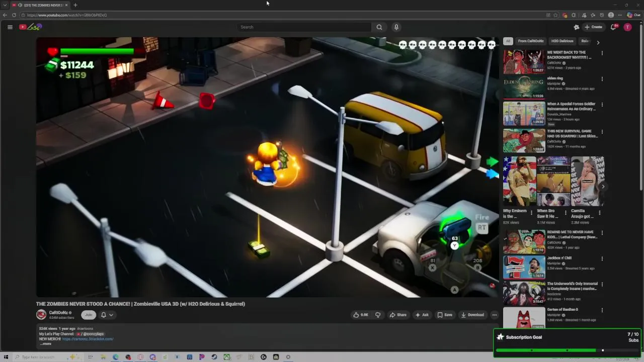This screenshot has width=644, height=362.
Task: Open browser favorites list icon
Action: [593, 15]
